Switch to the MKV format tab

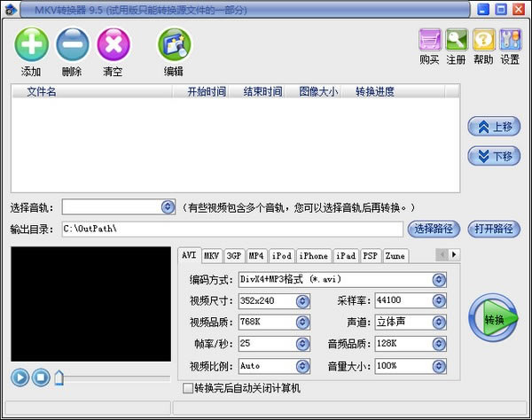coord(212,255)
